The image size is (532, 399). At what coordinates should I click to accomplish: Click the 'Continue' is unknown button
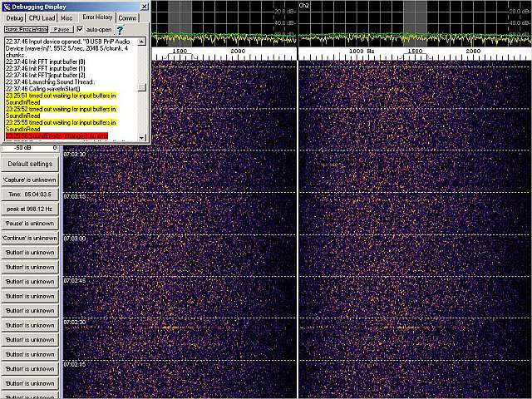[30, 238]
